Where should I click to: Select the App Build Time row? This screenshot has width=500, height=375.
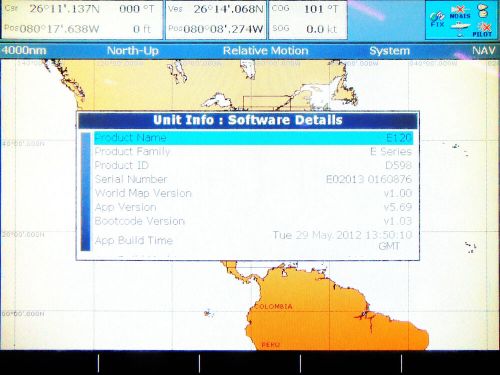point(253,240)
